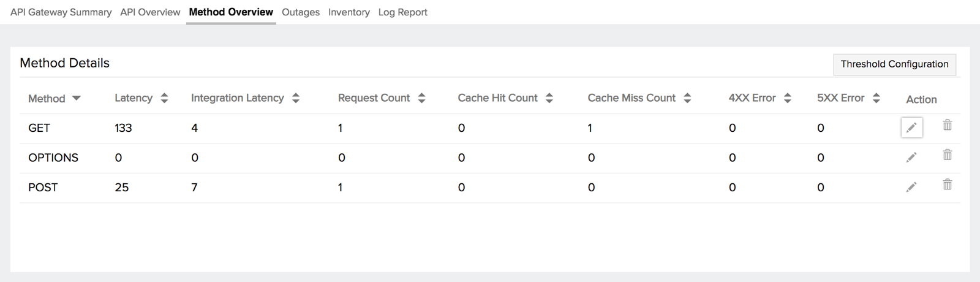Edit the GET method row
Screen dimensions: 980x282
pyautogui.click(x=911, y=128)
